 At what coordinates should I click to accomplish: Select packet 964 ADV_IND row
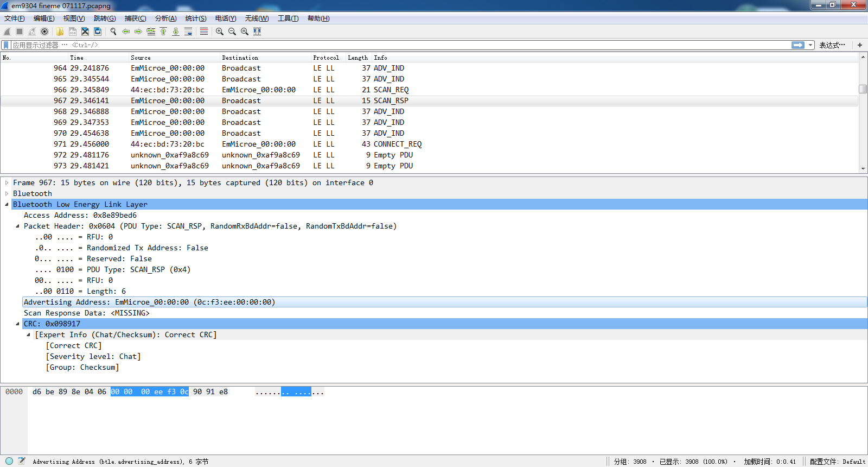(x=429, y=68)
